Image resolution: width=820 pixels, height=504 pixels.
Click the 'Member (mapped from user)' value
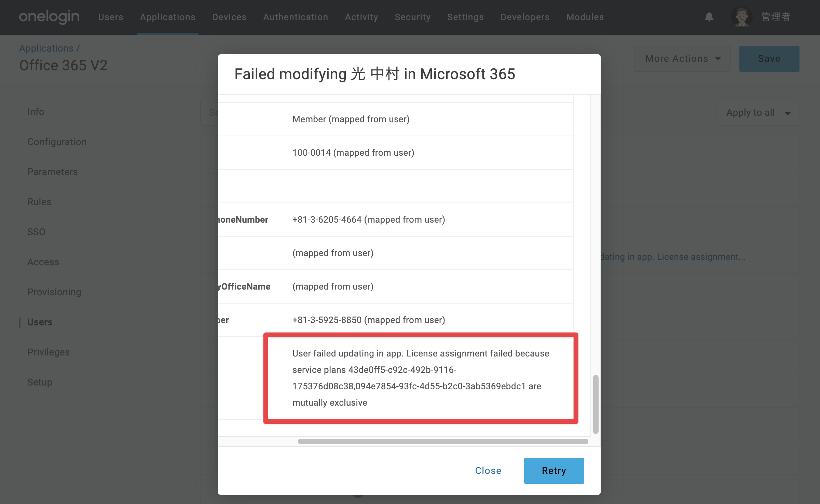point(351,119)
